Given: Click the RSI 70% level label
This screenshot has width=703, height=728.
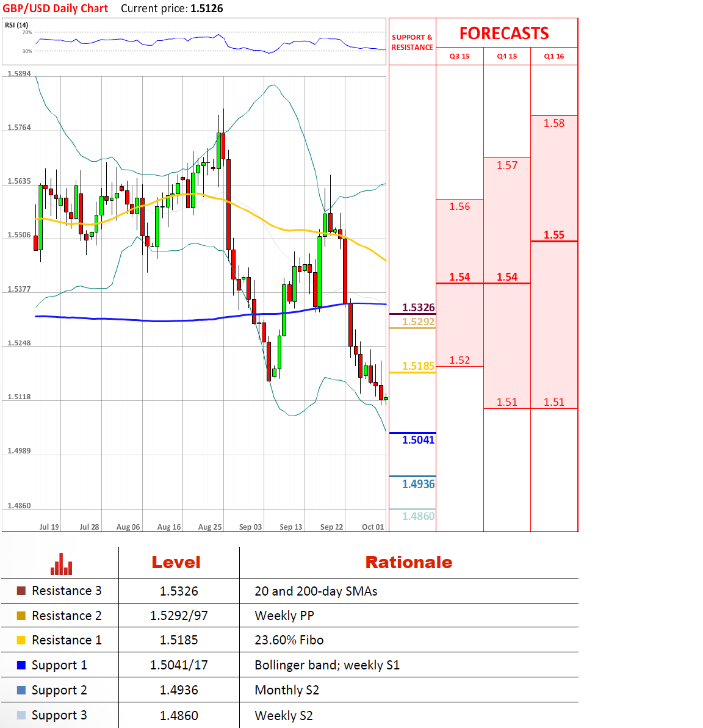Looking at the screenshot, I should click(27, 32).
